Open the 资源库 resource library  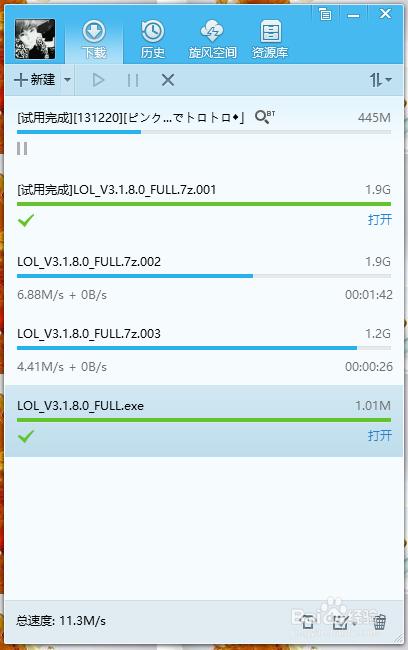(270, 40)
